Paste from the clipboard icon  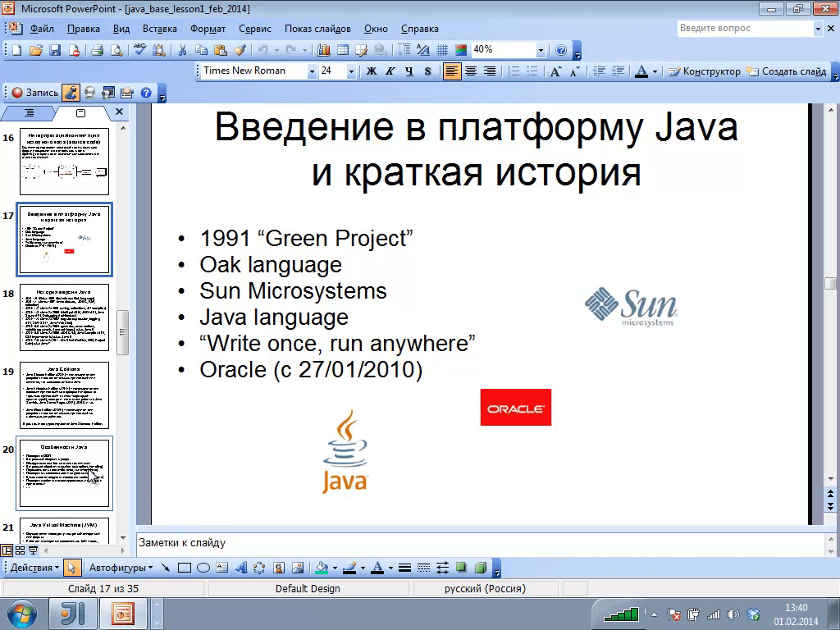point(220,50)
